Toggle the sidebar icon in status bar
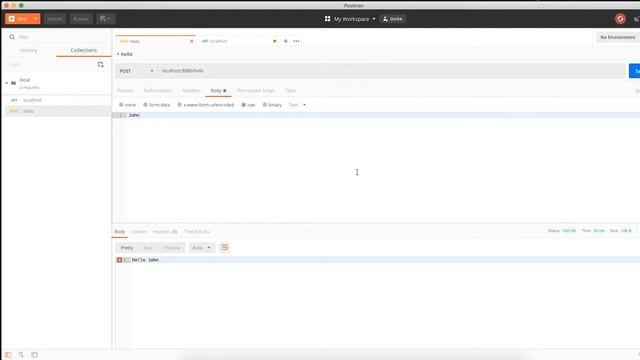640x360 pixels. coord(8,355)
